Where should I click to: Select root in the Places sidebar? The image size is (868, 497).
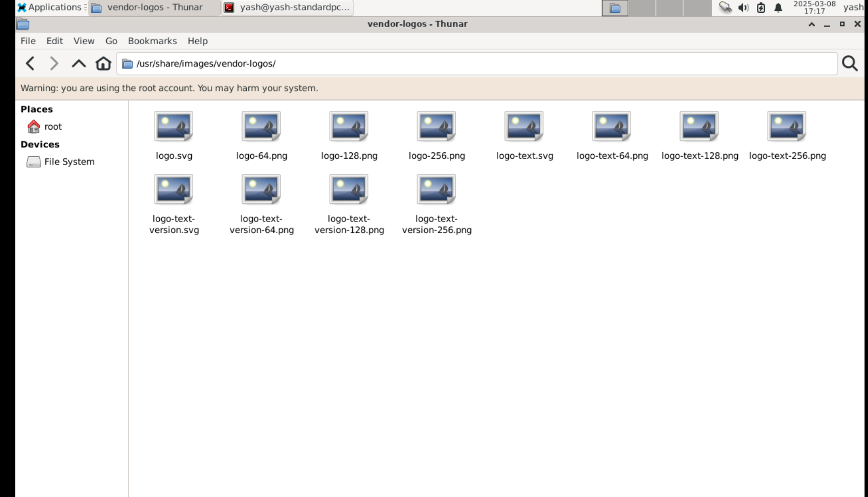53,127
